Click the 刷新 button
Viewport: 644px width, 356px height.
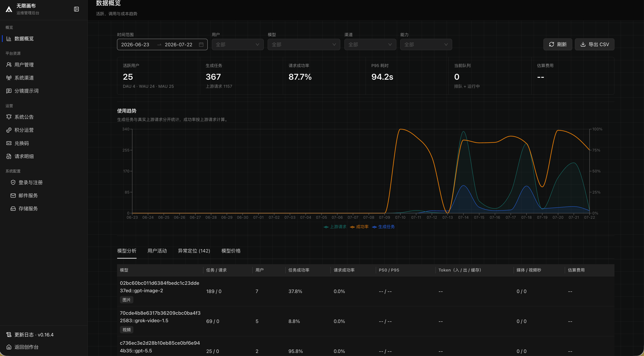point(557,44)
